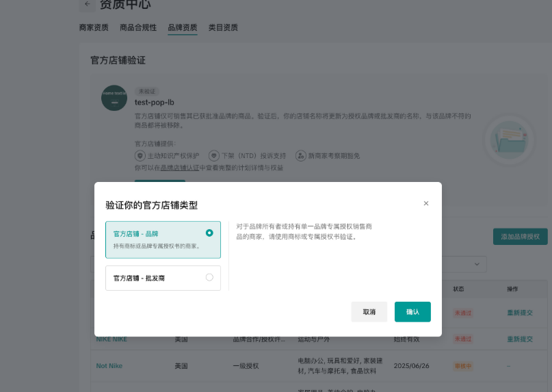Image resolution: width=552 pixels, height=392 pixels.
Task: Click 未通过 status in NIKE NIKE row
Action: coord(463,339)
